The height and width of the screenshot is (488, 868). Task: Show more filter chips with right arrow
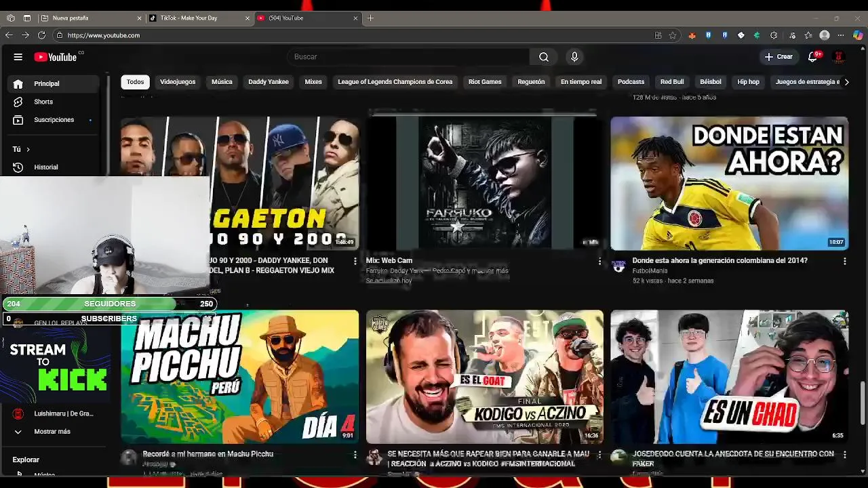tap(846, 82)
